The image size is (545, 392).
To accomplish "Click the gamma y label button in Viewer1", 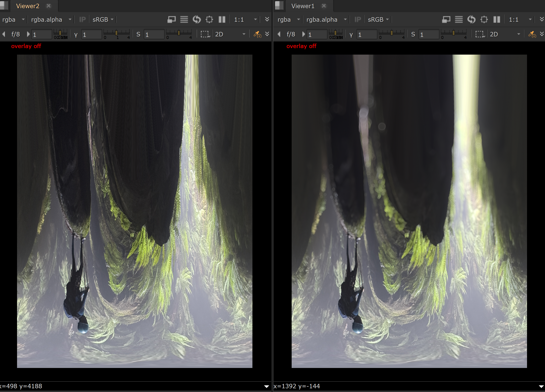I will pos(351,34).
